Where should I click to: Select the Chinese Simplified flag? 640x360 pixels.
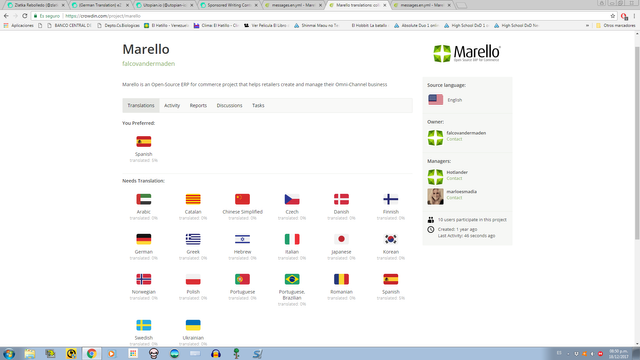[x=242, y=199]
